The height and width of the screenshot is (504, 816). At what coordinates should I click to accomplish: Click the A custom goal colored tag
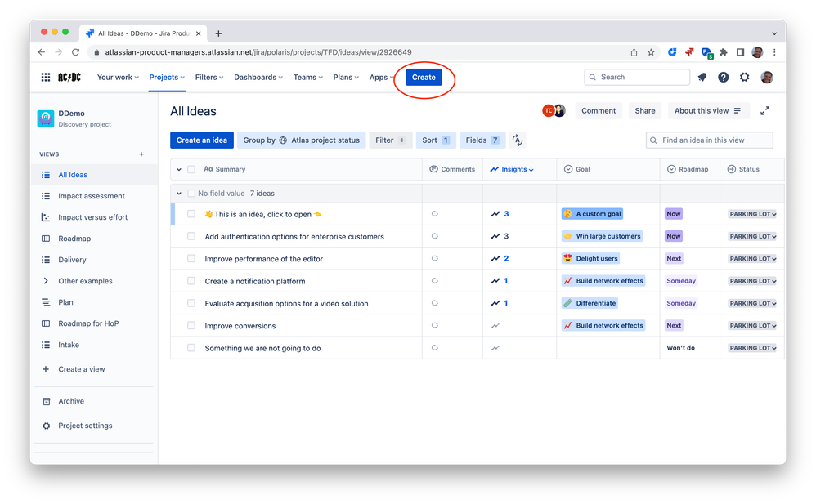592,214
